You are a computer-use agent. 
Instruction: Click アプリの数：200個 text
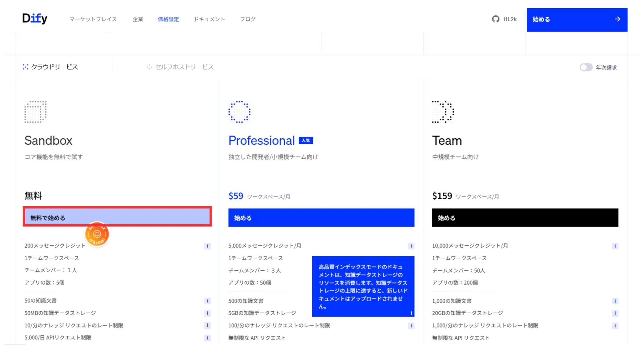point(455,283)
